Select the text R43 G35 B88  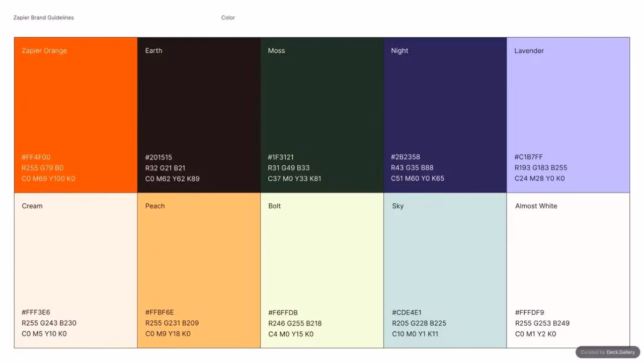(412, 167)
